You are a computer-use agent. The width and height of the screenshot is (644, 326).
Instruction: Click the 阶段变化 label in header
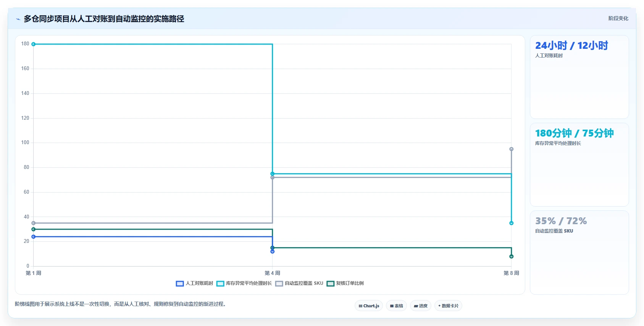click(618, 18)
